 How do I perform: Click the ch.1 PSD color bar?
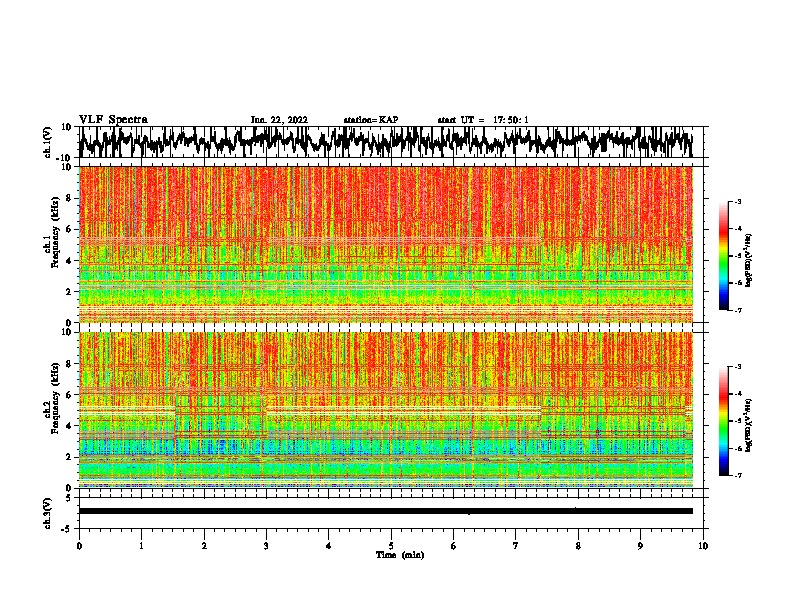tap(724, 255)
